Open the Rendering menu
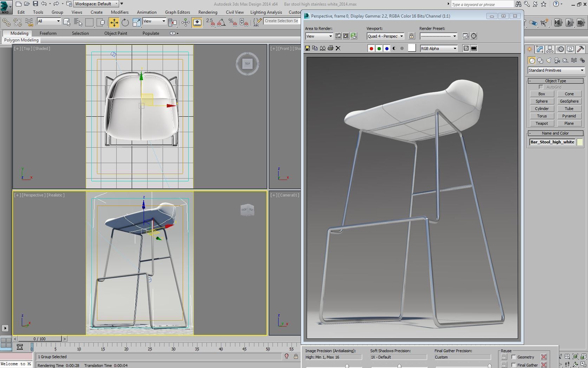Viewport: 588px width, 368px height. (208, 12)
